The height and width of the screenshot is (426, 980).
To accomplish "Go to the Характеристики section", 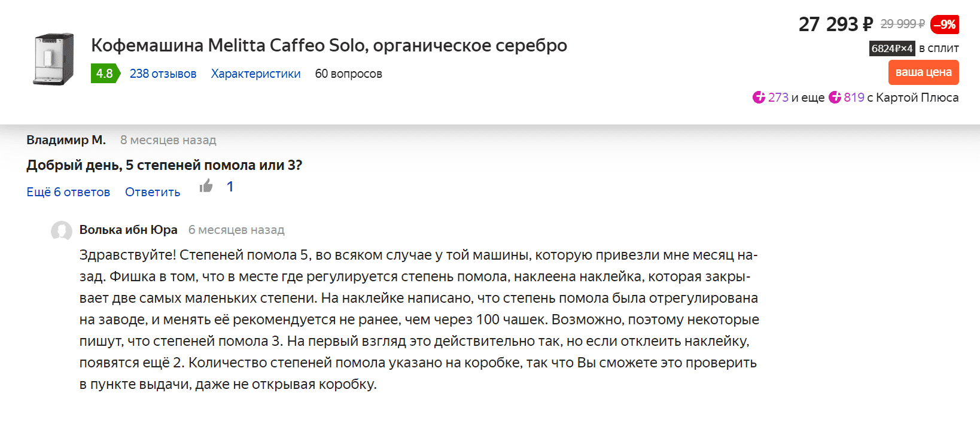I will [255, 74].
